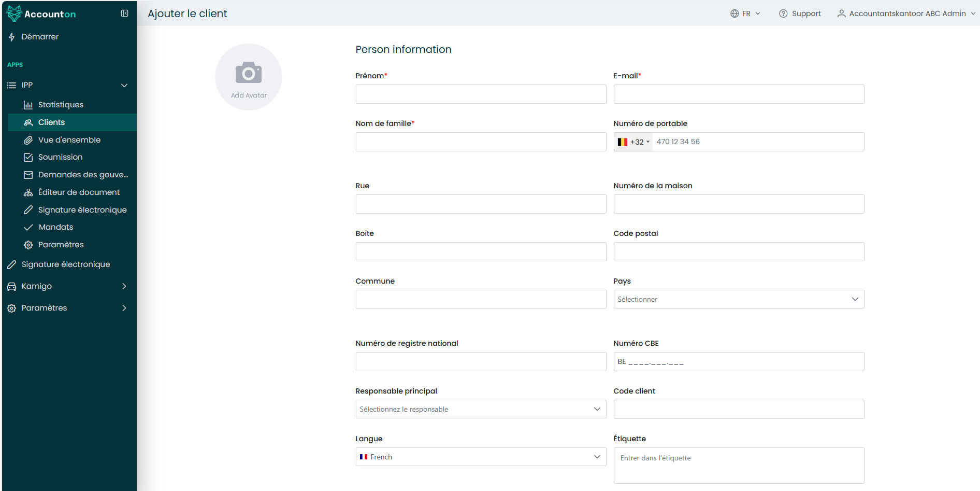This screenshot has height=491, width=980.
Task: Click the globe language icon
Action: click(734, 13)
